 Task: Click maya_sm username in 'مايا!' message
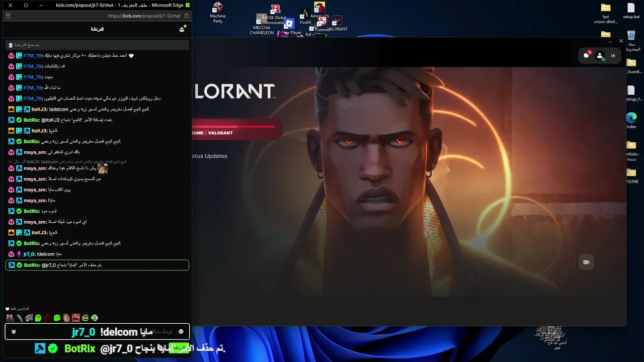click(x=35, y=201)
